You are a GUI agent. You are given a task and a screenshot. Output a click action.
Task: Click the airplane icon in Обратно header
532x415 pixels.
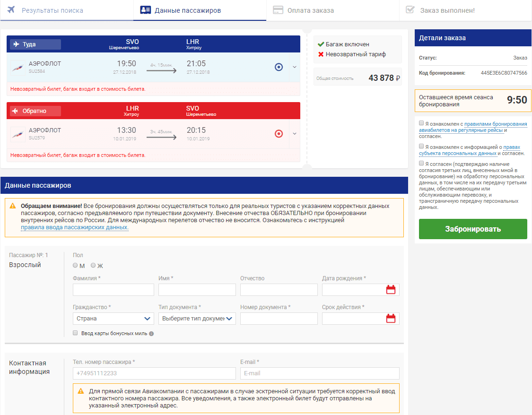point(15,111)
